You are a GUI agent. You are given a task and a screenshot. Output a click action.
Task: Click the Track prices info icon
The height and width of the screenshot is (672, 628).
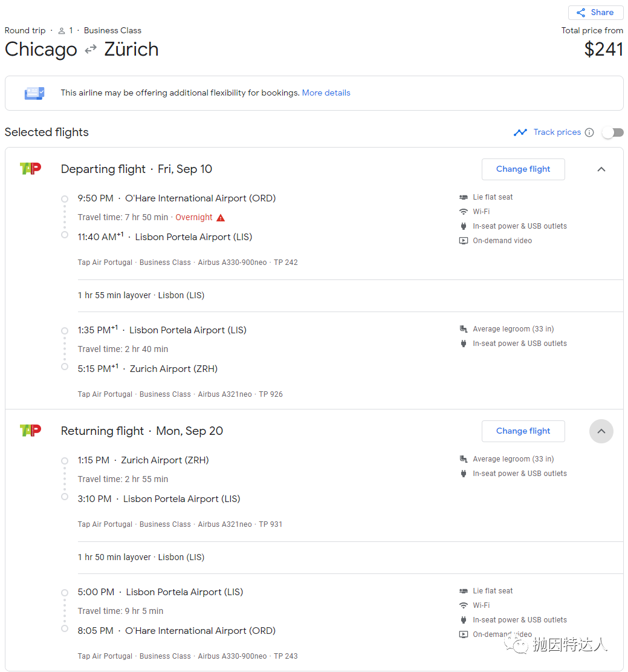(589, 132)
